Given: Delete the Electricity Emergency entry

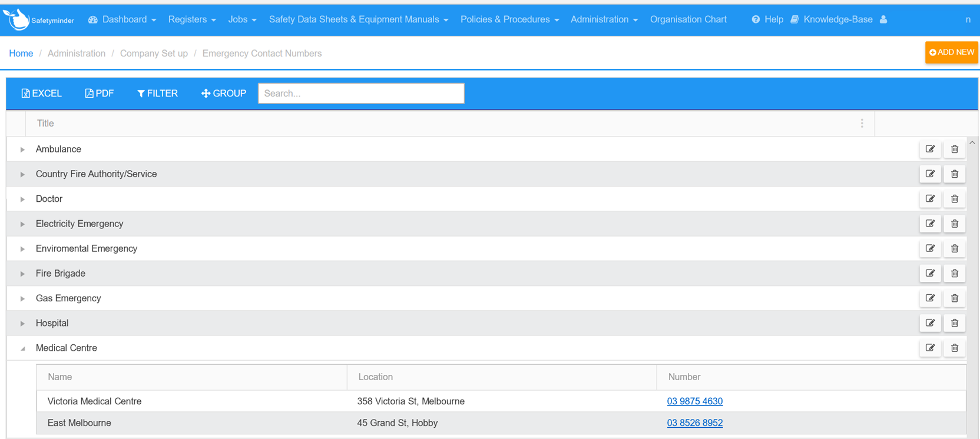Looking at the screenshot, I should coord(955,224).
